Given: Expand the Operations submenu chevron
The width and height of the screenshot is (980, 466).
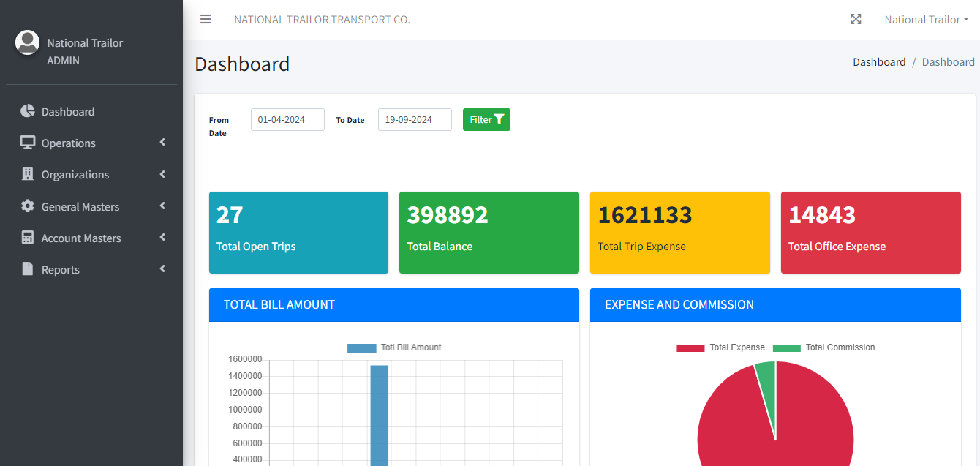Looking at the screenshot, I should 162,143.
